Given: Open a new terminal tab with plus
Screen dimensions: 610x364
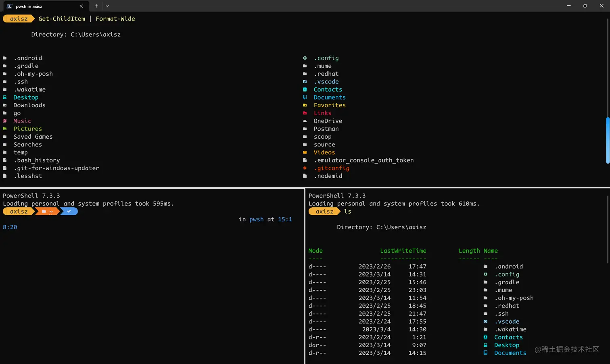Looking at the screenshot, I should [x=96, y=6].
